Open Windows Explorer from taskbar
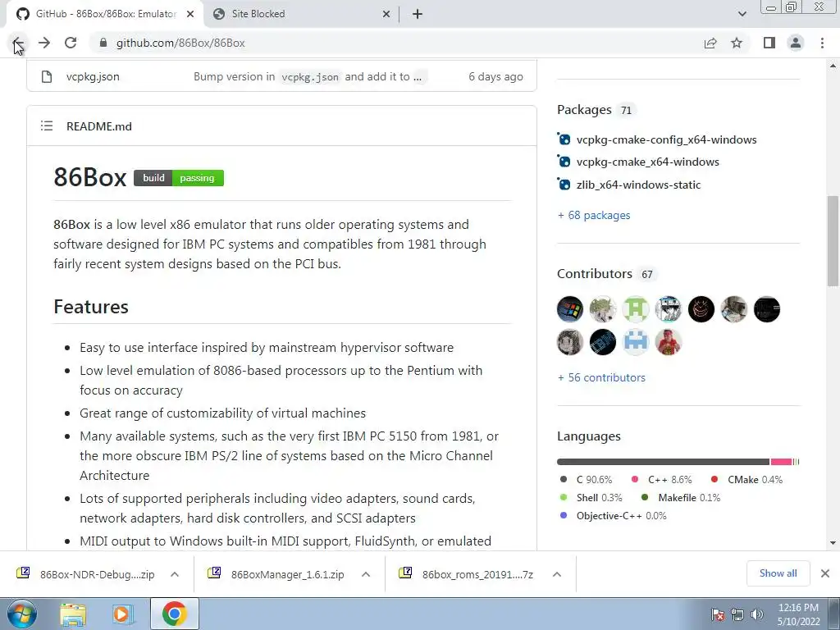Screen dimensions: 840x630 click(x=73, y=614)
